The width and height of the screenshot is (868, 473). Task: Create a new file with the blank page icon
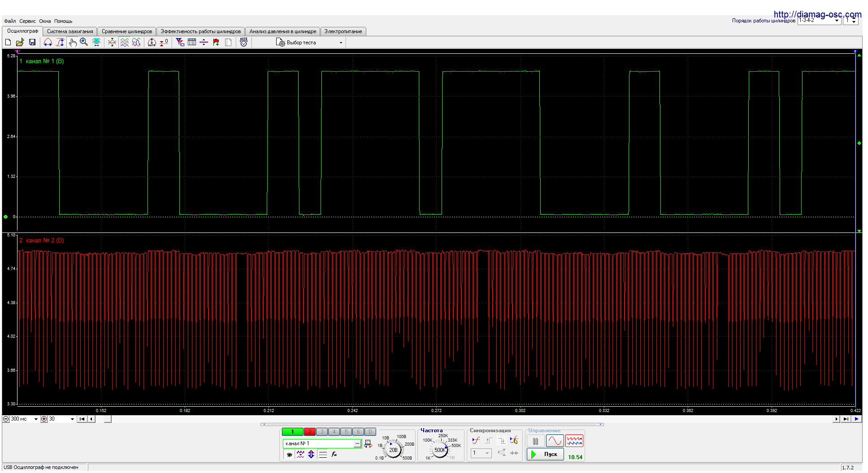coord(8,42)
